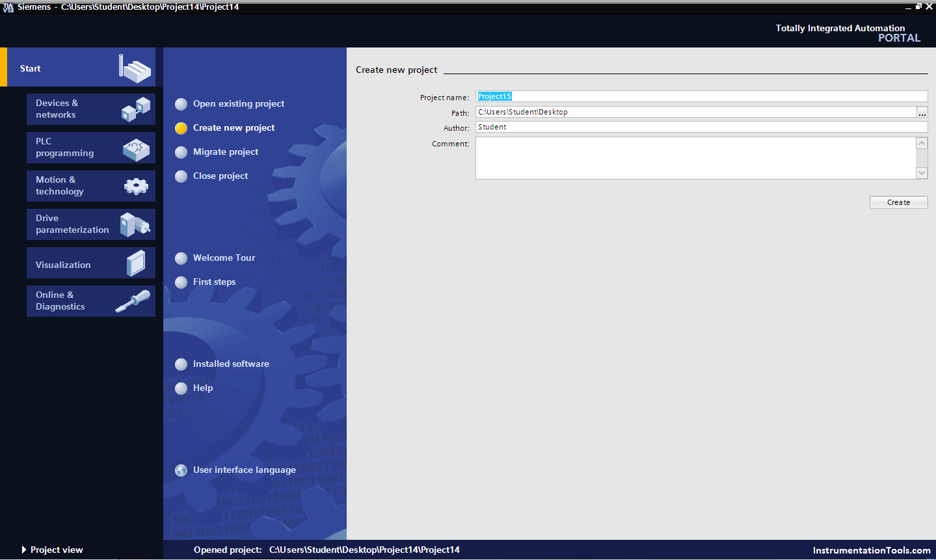Select the Installed software bullet

click(x=181, y=364)
